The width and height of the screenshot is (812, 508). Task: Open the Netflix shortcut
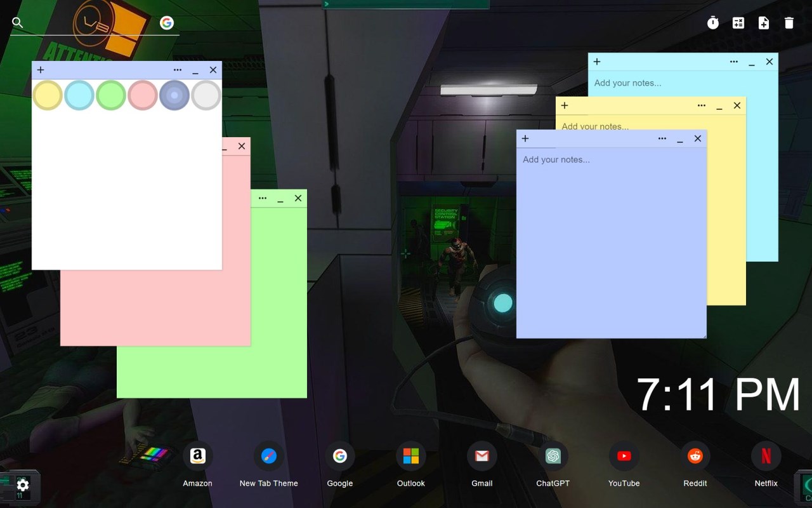766,465
